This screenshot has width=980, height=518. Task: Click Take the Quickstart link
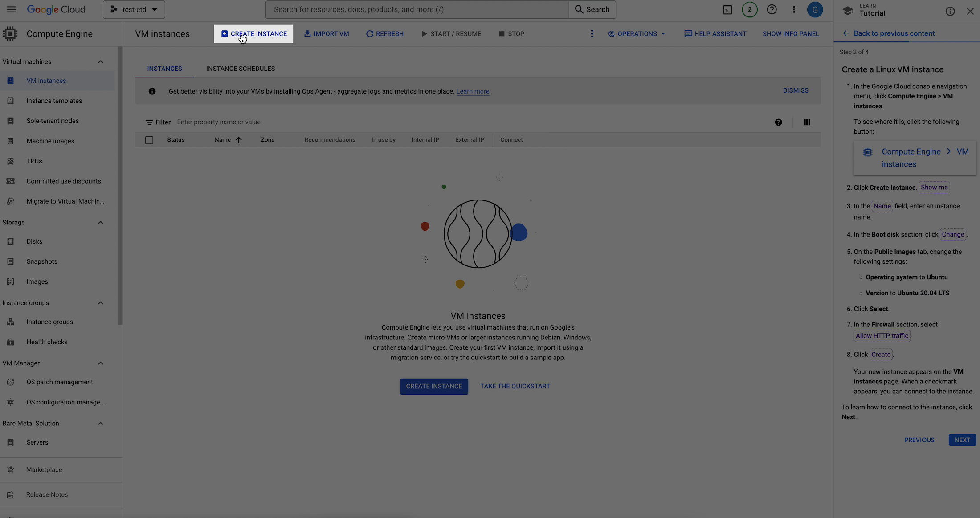tap(515, 387)
